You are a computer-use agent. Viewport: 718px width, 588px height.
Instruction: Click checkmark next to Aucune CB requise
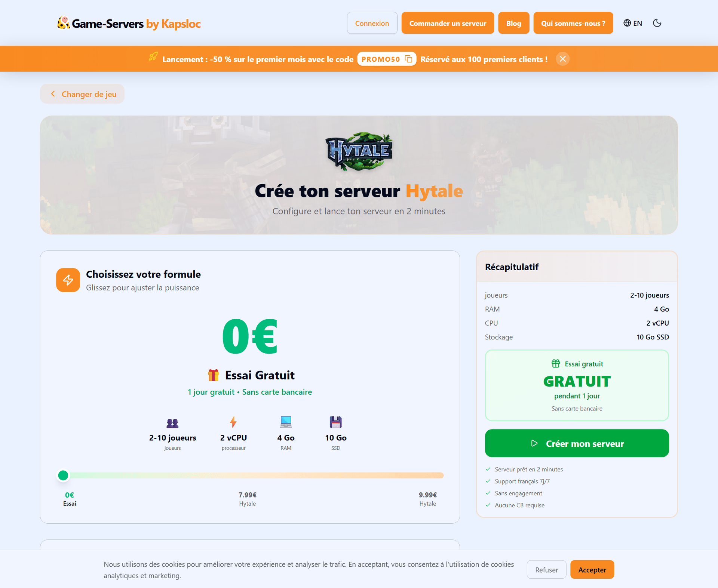pos(488,505)
